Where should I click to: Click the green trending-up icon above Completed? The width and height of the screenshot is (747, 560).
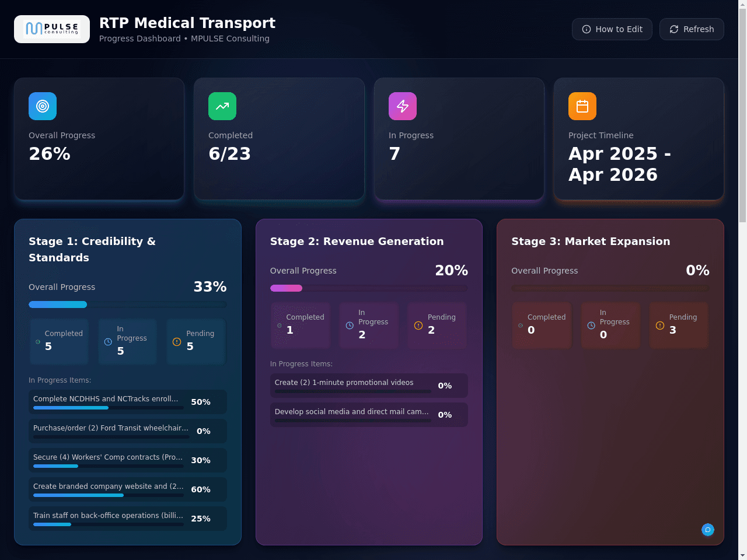(x=222, y=106)
